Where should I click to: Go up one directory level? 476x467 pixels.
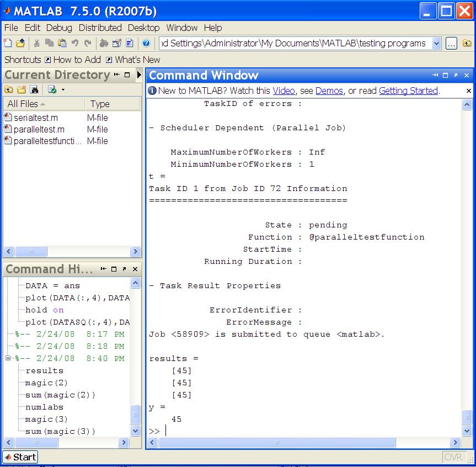(467, 44)
